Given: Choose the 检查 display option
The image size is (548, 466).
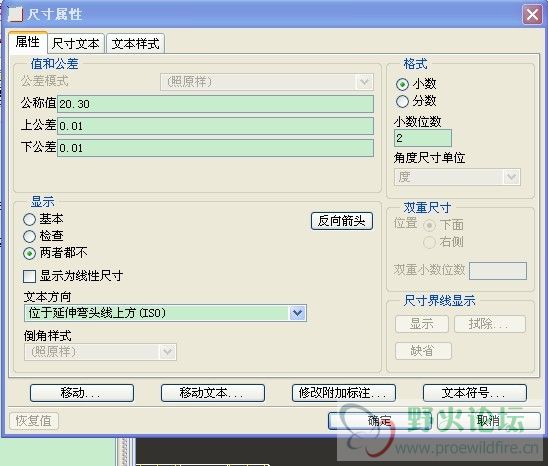Looking at the screenshot, I should (x=29, y=236).
